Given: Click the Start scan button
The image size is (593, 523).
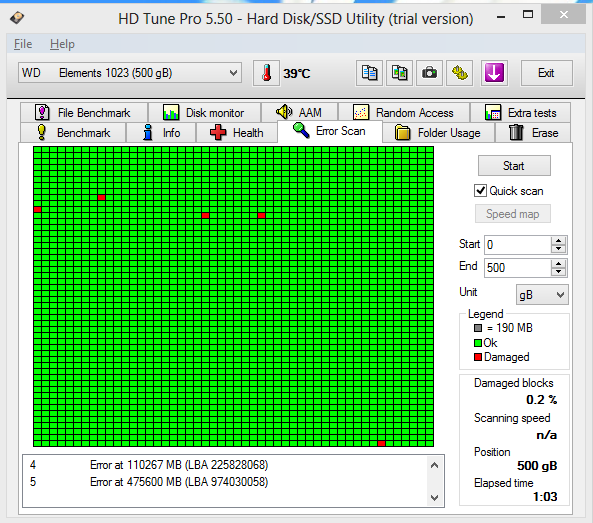Looking at the screenshot, I should [514, 166].
